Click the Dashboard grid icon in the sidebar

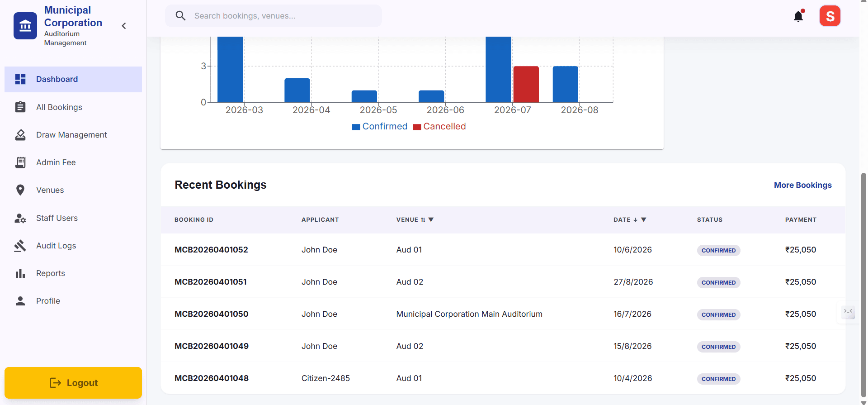pyautogui.click(x=20, y=79)
